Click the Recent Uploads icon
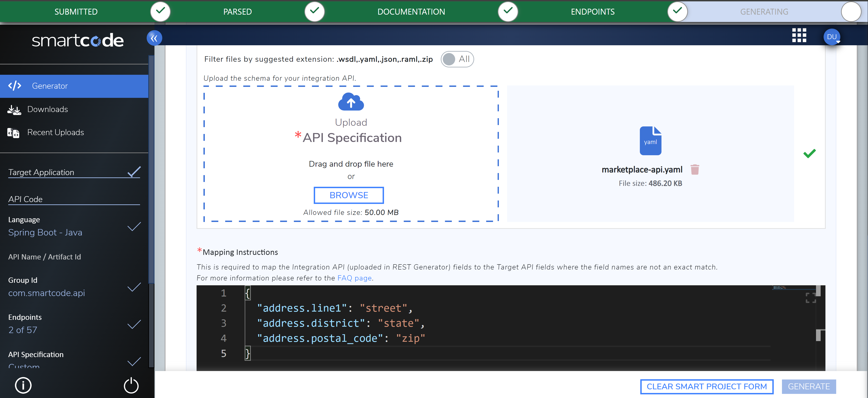868x398 pixels. click(x=13, y=133)
